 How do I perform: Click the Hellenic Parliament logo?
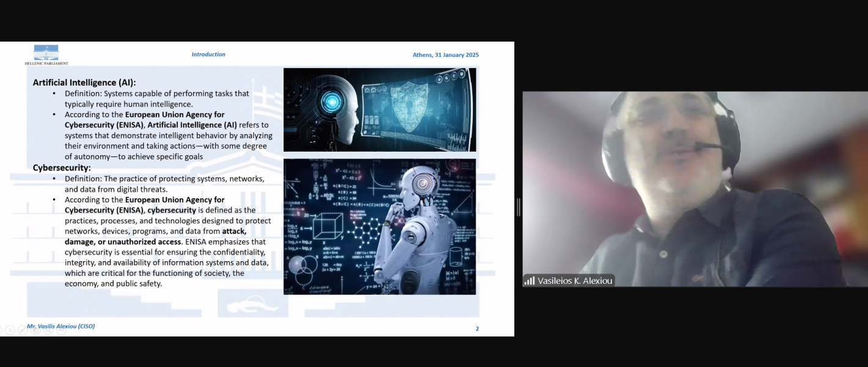46,54
